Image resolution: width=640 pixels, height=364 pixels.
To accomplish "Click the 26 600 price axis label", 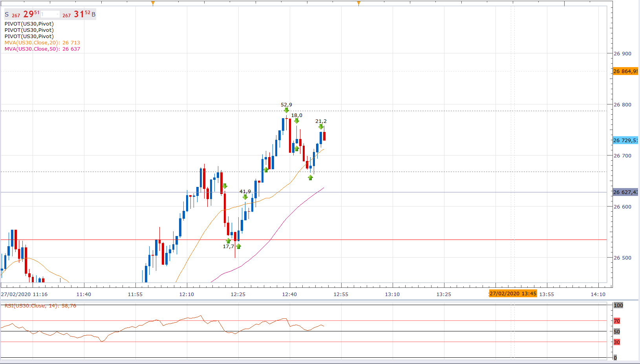I will pos(622,207).
